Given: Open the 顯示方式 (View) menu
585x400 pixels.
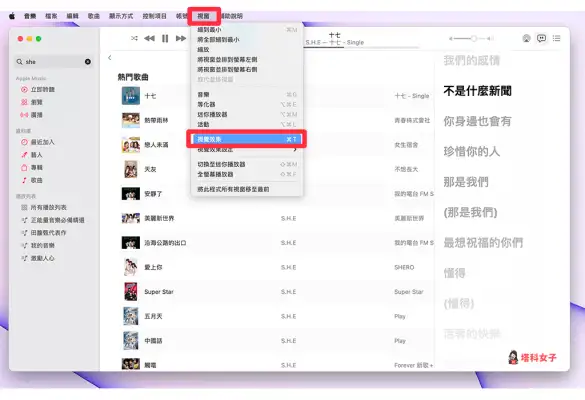Looking at the screenshot, I should point(121,16).
